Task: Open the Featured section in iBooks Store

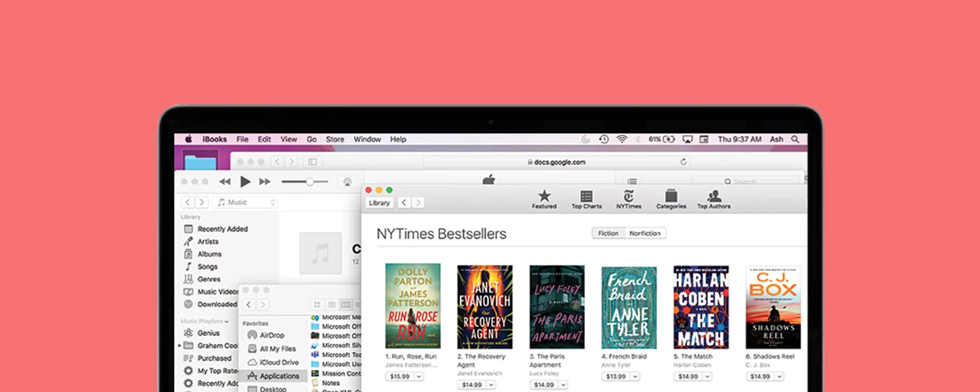Action: [544, 200]
